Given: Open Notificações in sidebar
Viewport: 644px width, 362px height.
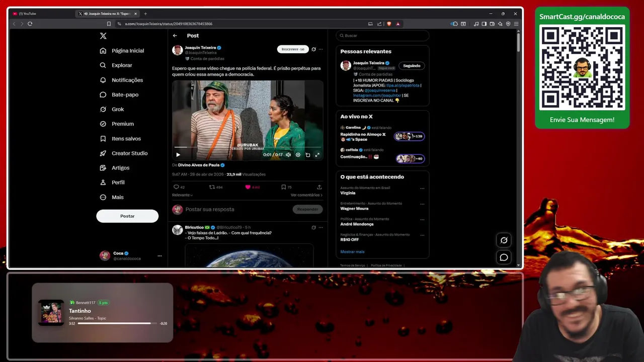Looking at the screenshot, I should pos(122,80).
